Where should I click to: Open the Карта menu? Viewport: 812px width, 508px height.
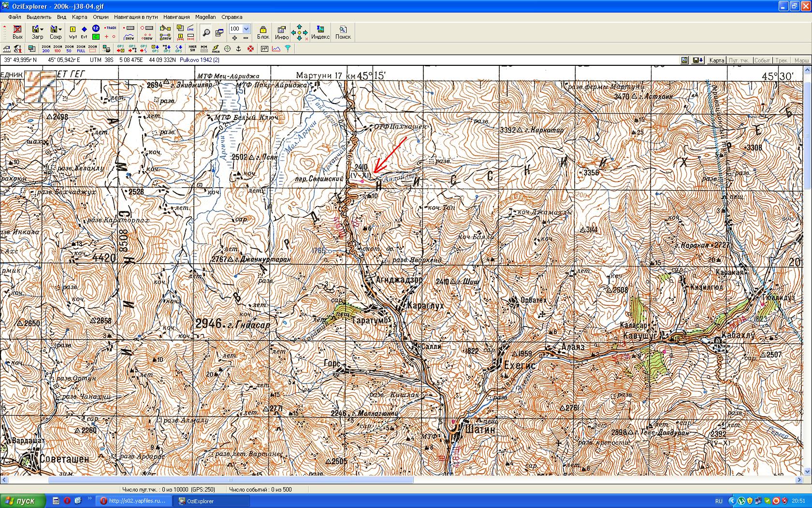click(x=79, y=17)
